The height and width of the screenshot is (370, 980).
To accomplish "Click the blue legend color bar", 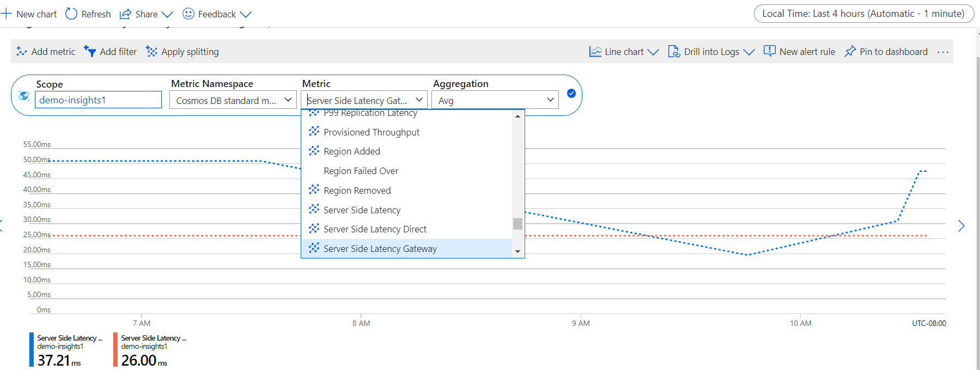I will point(32,350).
